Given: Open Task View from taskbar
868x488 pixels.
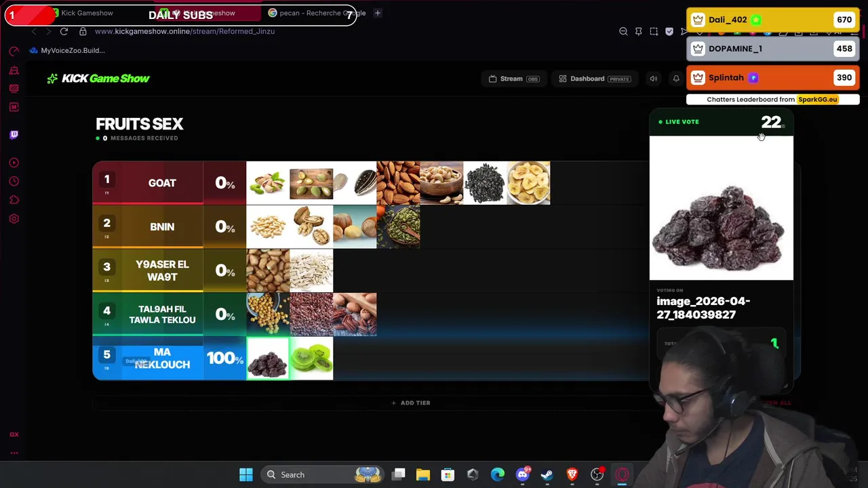Looking at the screenshot, I should (x=399, y=474).
